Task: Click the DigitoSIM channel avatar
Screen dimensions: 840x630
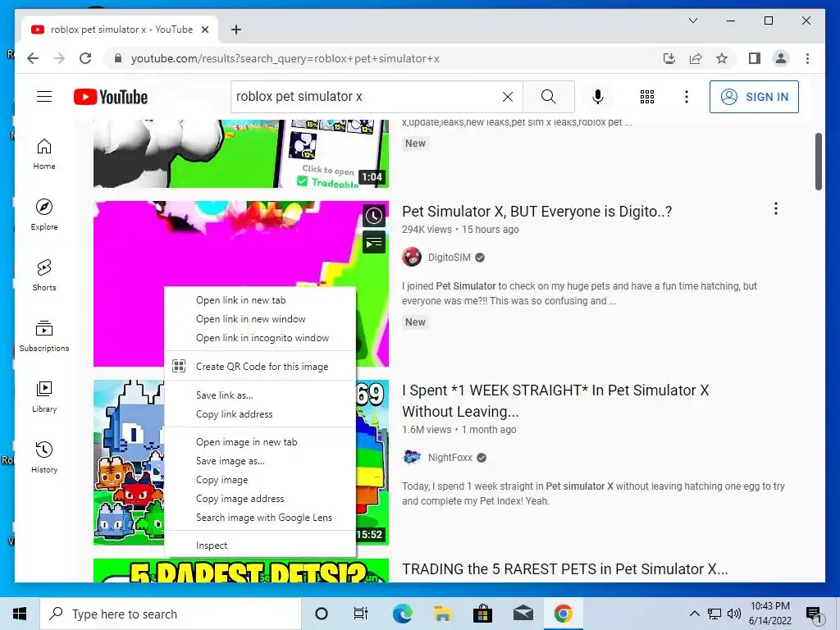Action: [x=412, y=257]
